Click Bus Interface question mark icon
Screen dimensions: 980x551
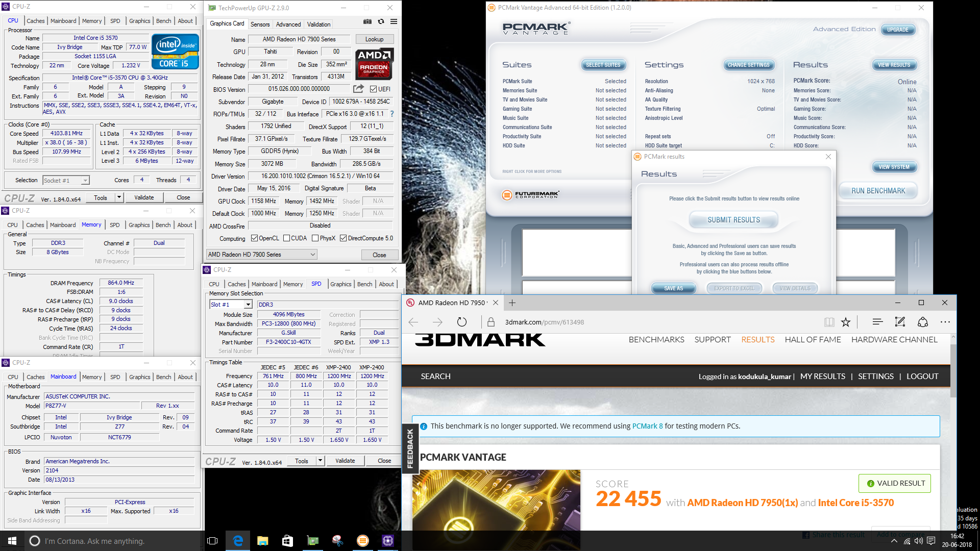(x=392, y=114)
